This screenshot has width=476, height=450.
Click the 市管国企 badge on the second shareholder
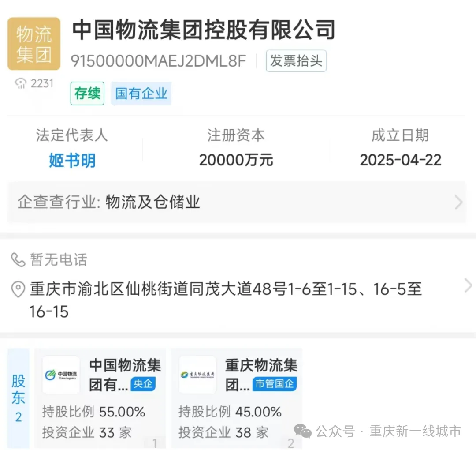(x=275, y=384)
